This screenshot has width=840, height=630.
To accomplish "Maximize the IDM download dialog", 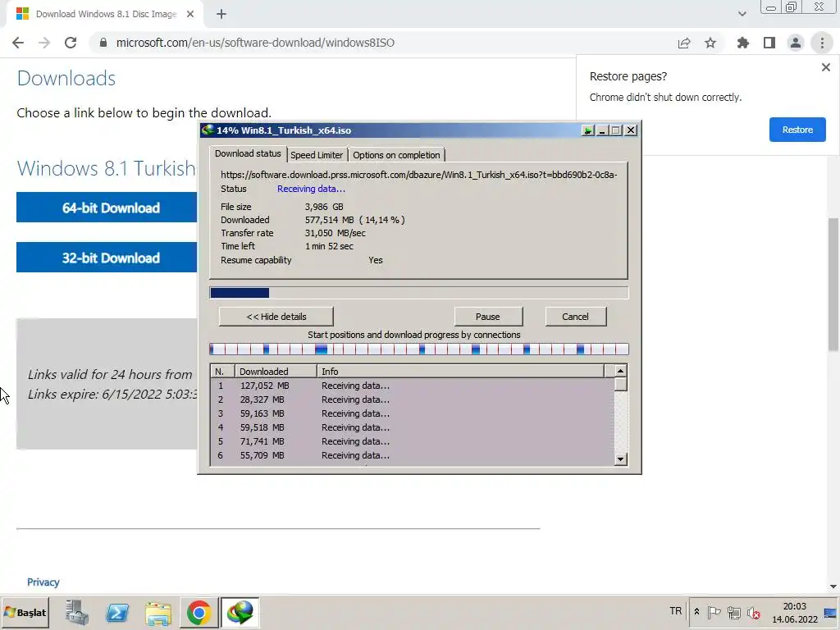I will [x=616, y=130].
